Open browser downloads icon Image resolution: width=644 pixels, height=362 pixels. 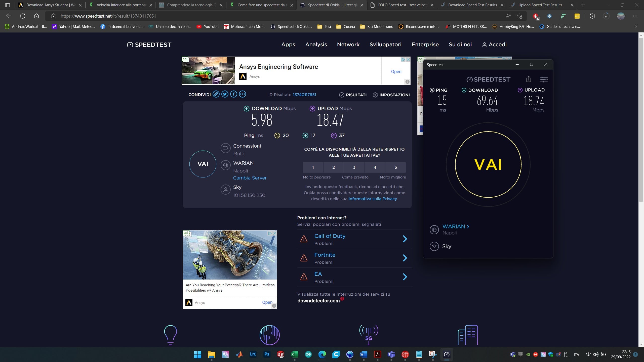pyautogui.click(x=606, y=16)
